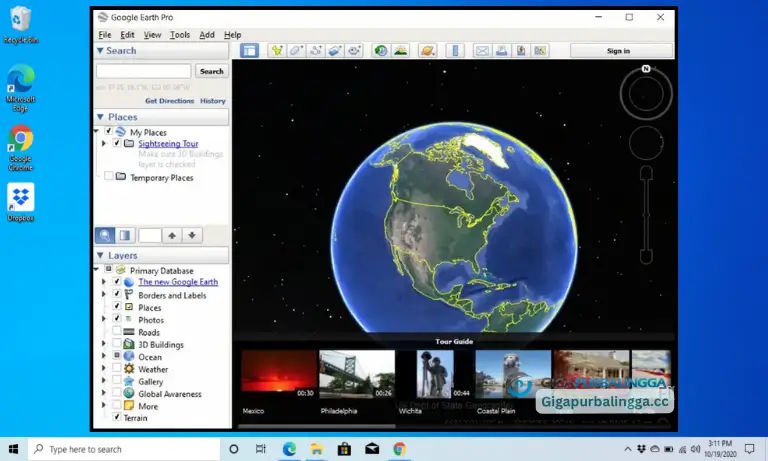768x461 pixels.
Task: Switch planets with the Saturn icon
Action: [427, 50]
